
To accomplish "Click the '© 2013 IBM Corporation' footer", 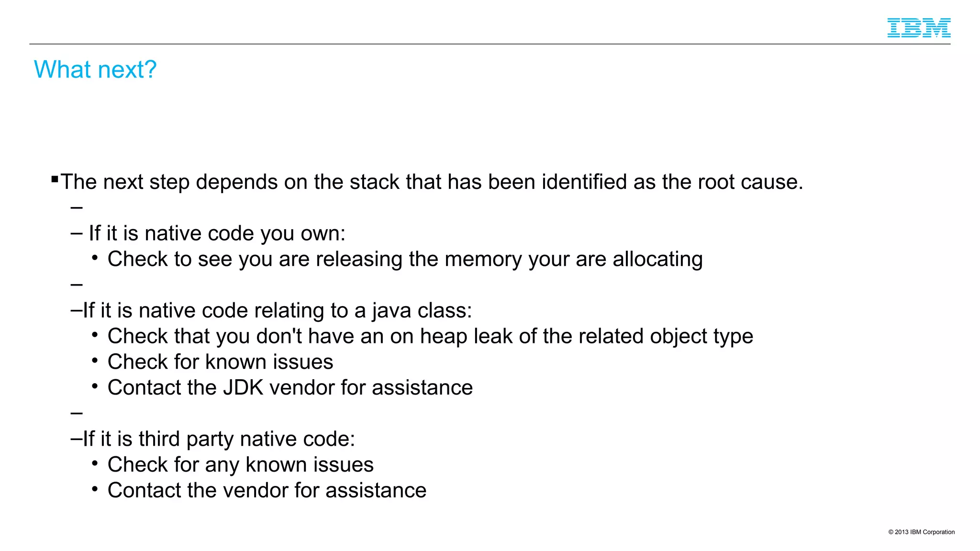I will pyautogui.click(x=921, y=532).
